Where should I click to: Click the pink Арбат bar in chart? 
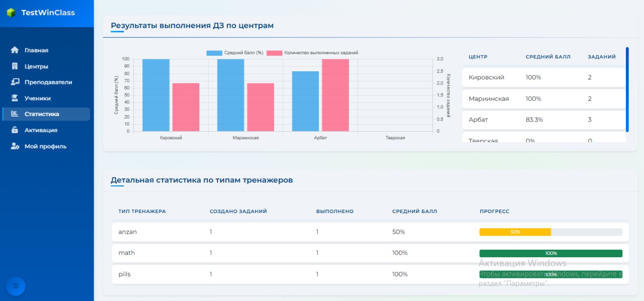(335, 95)
